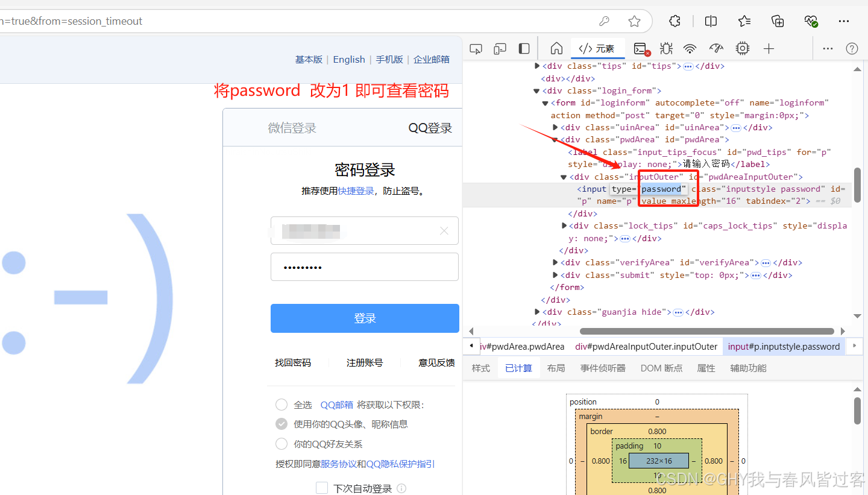The width and height of the screenshot is (868, 495).
Task: Switch to the English version link
Action: click(x=349, y=59)
